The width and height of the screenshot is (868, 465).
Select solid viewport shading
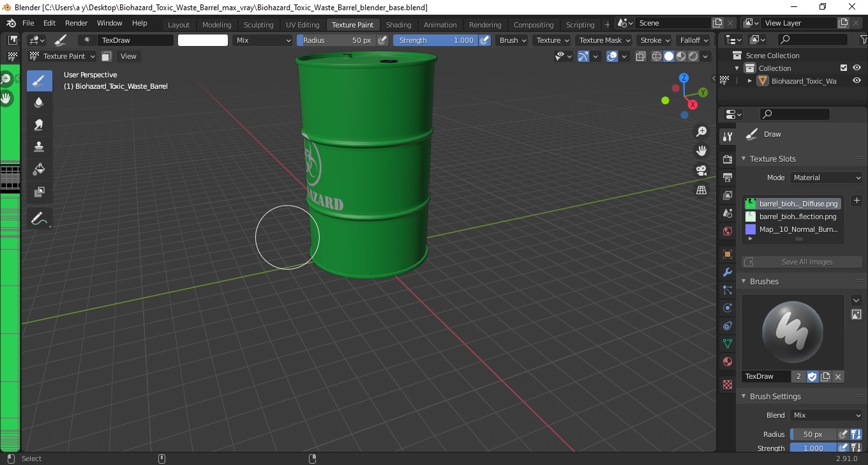pyautogui.click(x=668, y=56)
